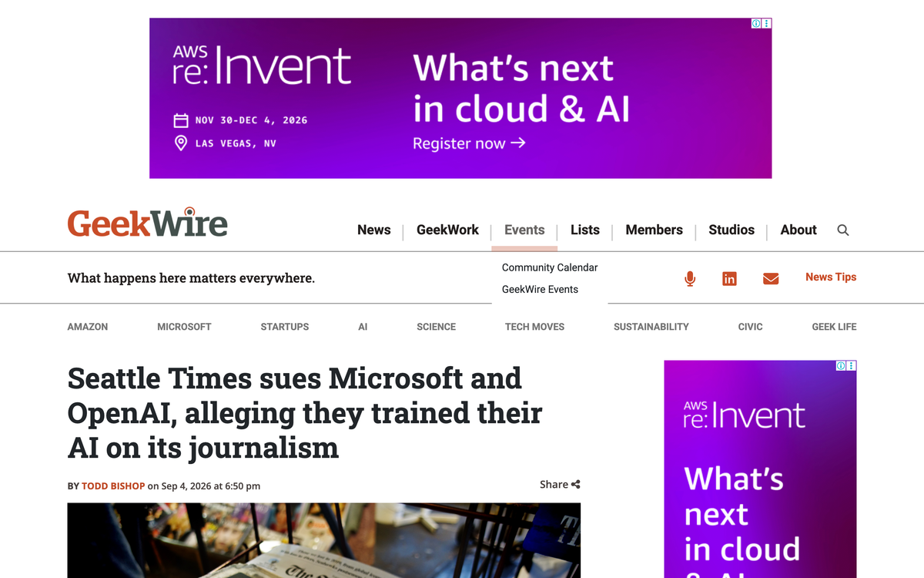This screenshot has height=578, width=924.
Task: Click 'LAS VEGAS, NV' in banner ad
Action: pos(236,143)
